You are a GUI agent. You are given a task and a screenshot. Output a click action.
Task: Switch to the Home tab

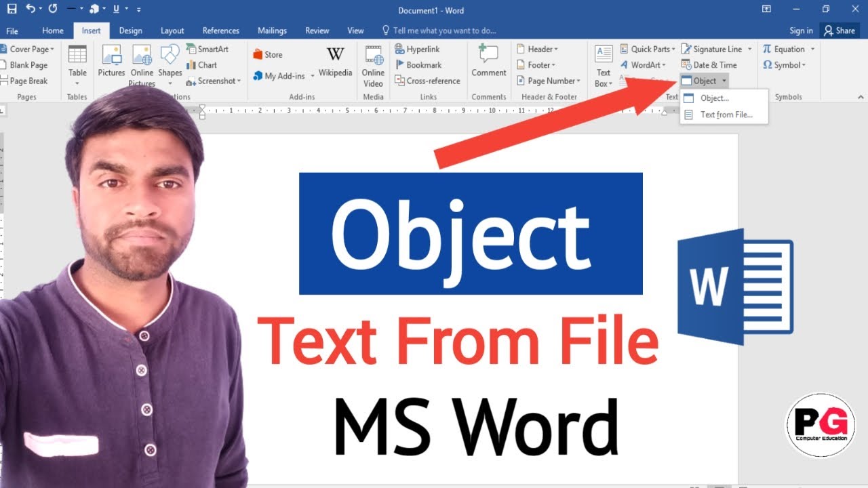[x=53, y=30]
